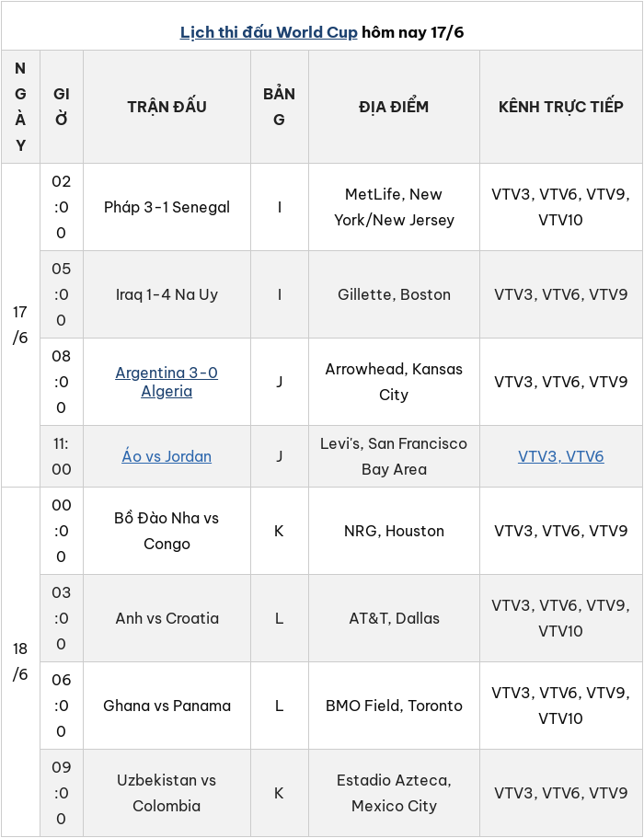Click the NRG, Houston venue cell
Screen dimensions: 644x838
[394, 531]
